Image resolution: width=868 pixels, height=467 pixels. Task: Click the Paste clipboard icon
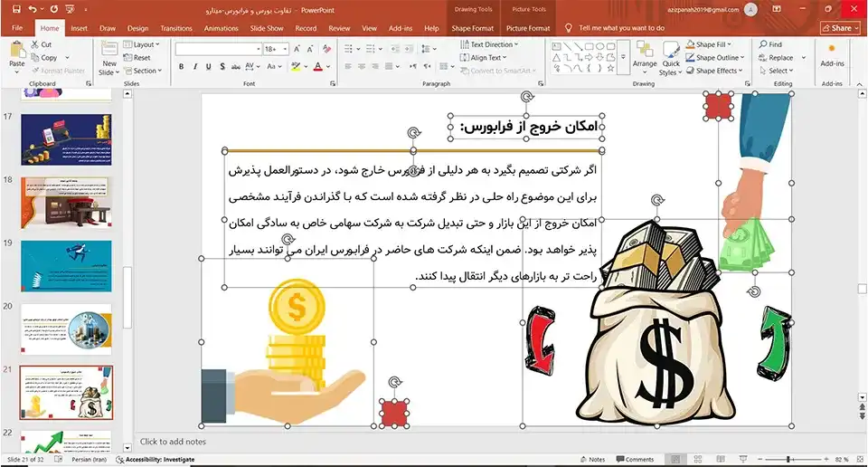pos(17,50)
